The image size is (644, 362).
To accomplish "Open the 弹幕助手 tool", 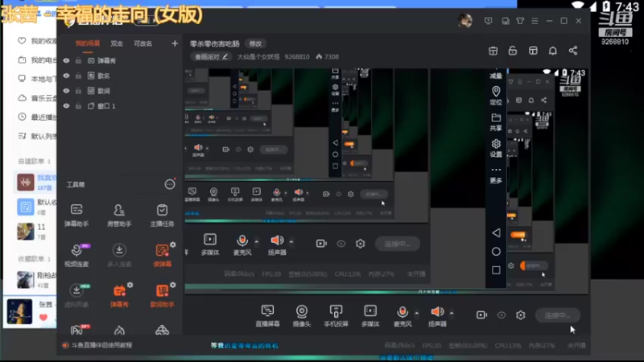I will [76, 215].
